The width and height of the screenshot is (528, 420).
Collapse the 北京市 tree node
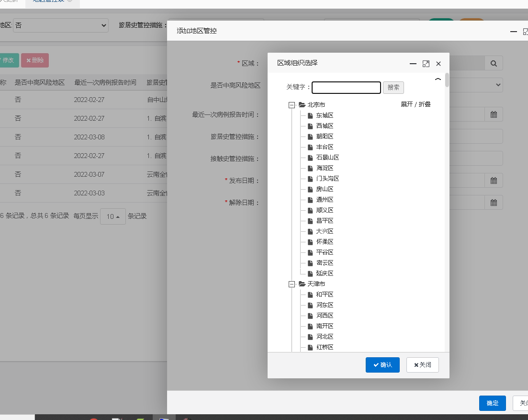(292, 105)
